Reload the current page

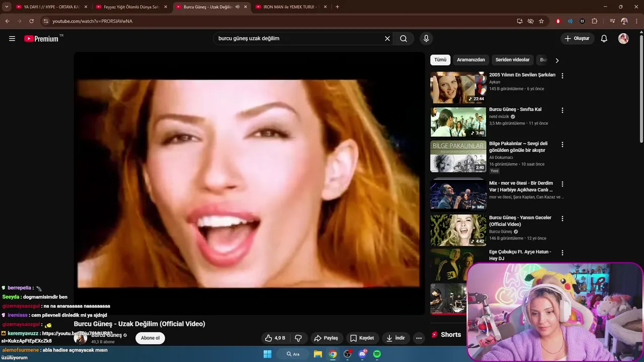tap(31, 21)
